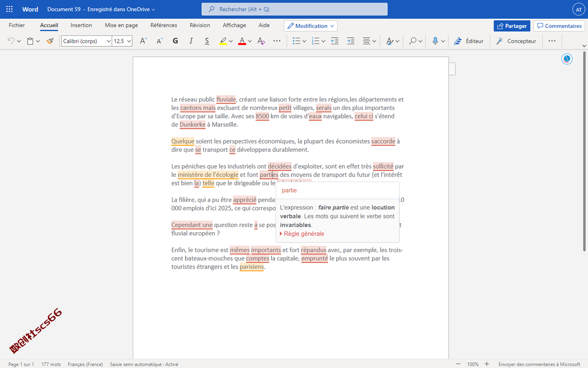Switch to the Insertion tab
Image resolution: width=588 pixels, height=368 pixels.
[x=81, y=25]
